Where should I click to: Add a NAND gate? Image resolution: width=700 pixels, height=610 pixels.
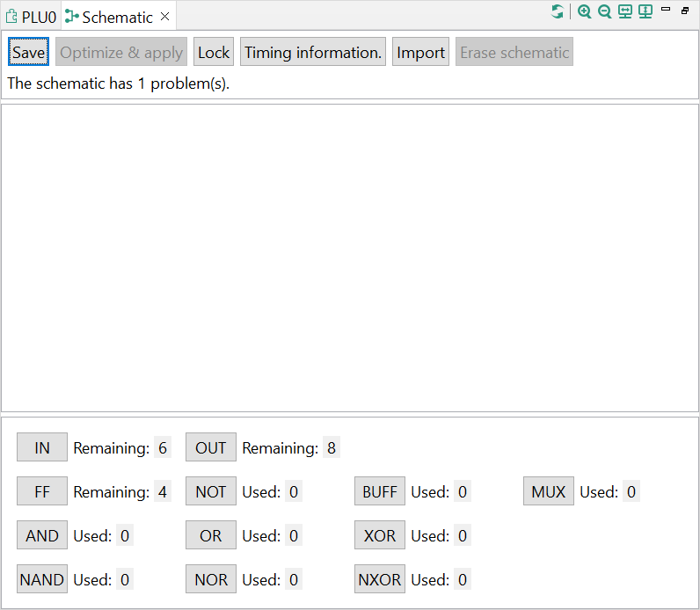(x=42, y=579)
